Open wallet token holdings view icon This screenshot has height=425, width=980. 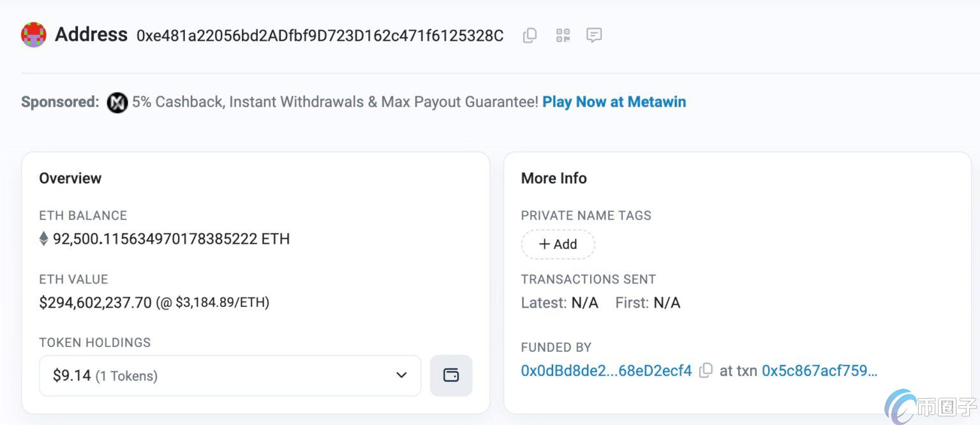[451, 375]
